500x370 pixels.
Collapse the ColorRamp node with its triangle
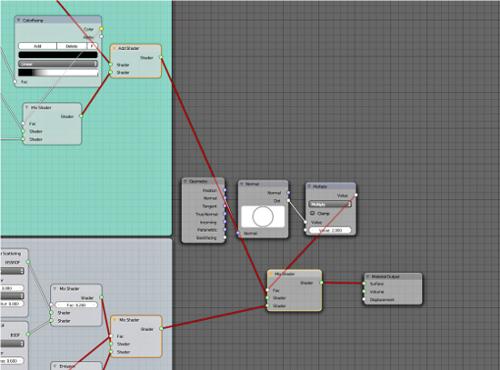(x=19, y=20)
